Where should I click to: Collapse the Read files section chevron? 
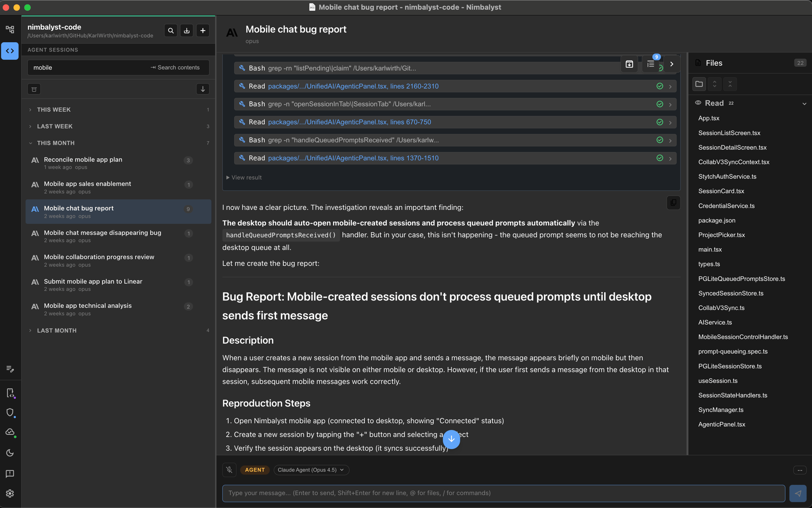click(804, 104)
